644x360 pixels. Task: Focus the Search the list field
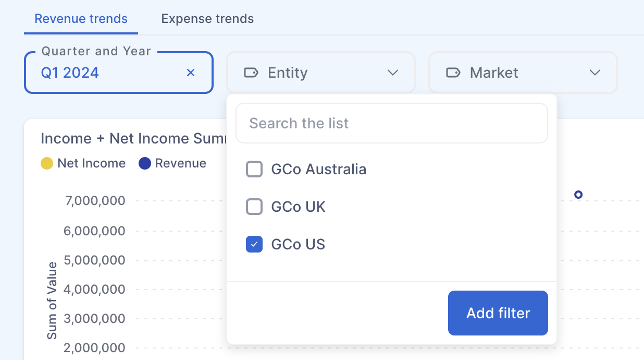(x=392, y=123)
